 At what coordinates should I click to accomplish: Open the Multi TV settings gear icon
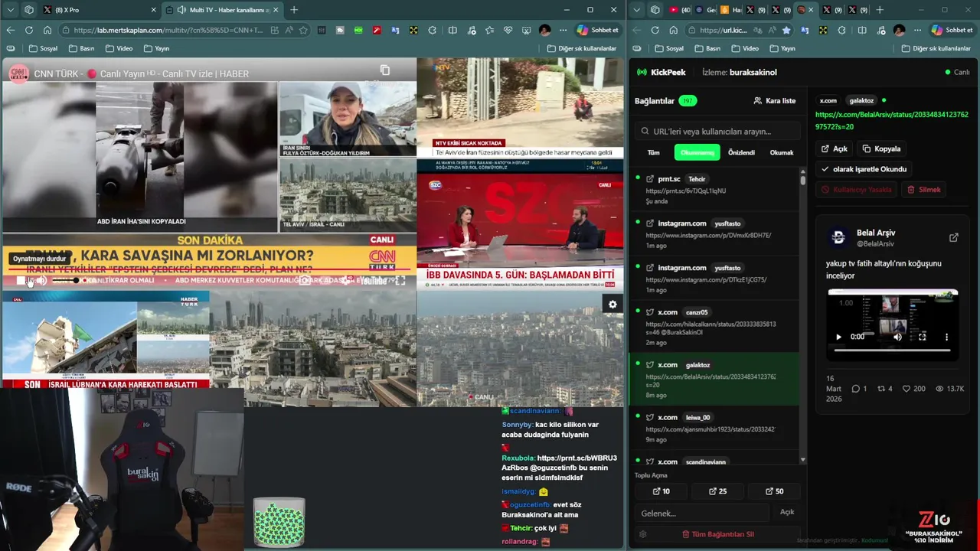pyautogui.click(x=612, y=304)
